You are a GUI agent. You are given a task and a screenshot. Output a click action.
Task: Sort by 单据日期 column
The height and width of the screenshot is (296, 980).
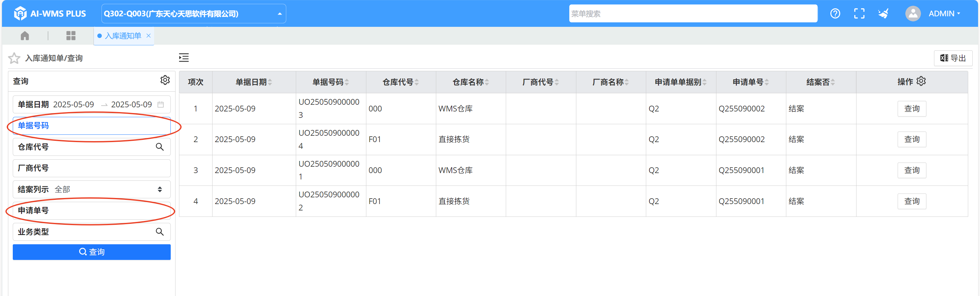click(x=270, y=82)
